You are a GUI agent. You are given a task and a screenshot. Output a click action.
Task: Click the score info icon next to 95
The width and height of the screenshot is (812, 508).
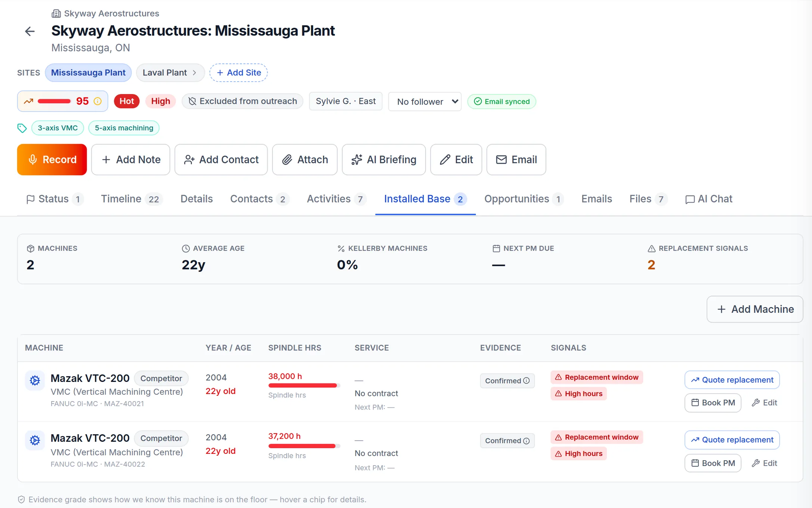click(98, 101)
